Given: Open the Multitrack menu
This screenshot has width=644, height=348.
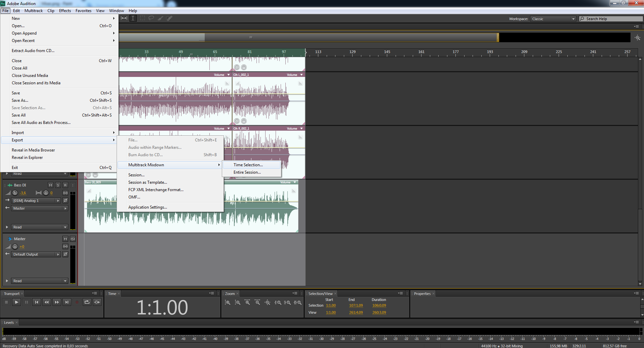Looking at the screenshot, I should pos(34,11).
